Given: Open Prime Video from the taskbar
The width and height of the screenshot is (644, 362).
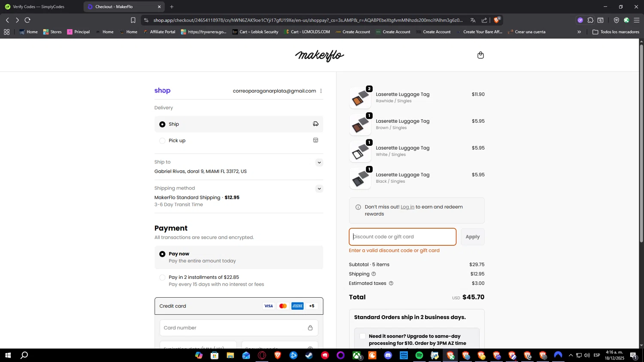Looking at the screenshot, I should coord(404,356).
